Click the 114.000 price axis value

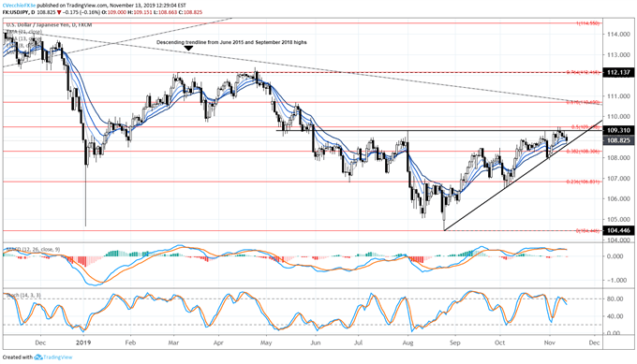(x=618, y=34)
